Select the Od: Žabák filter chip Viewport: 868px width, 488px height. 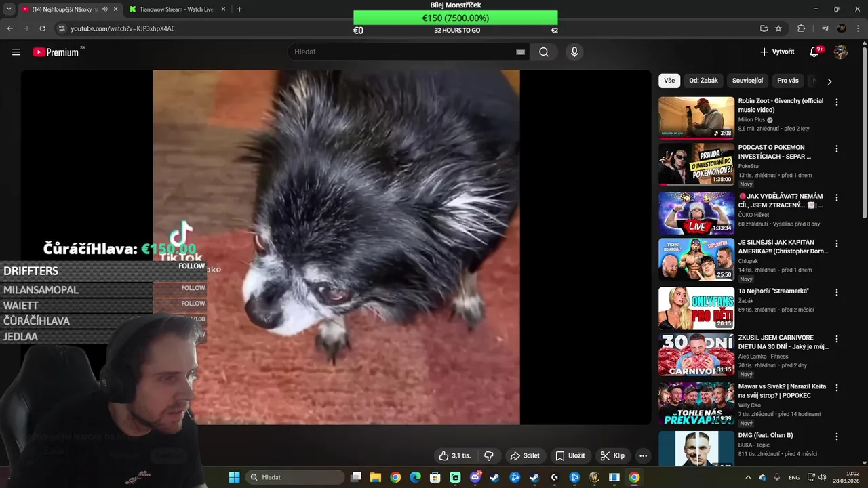coord(703,81)
